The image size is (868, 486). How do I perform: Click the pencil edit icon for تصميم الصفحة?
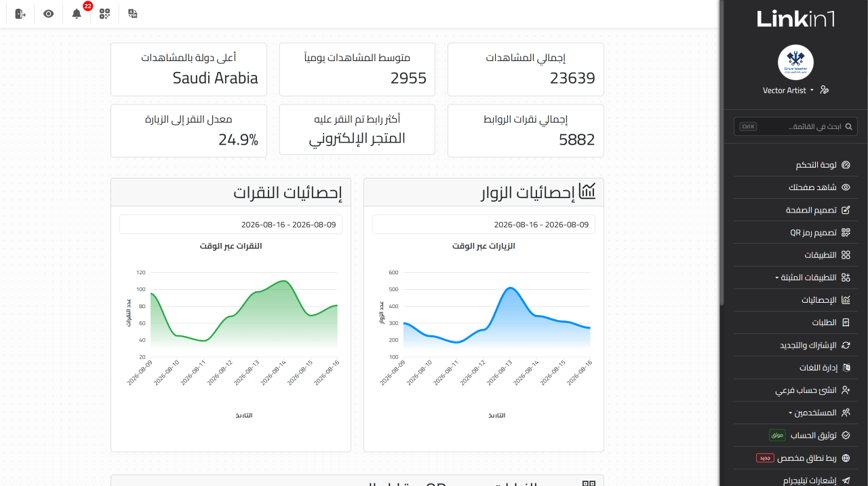click(846, 210)
